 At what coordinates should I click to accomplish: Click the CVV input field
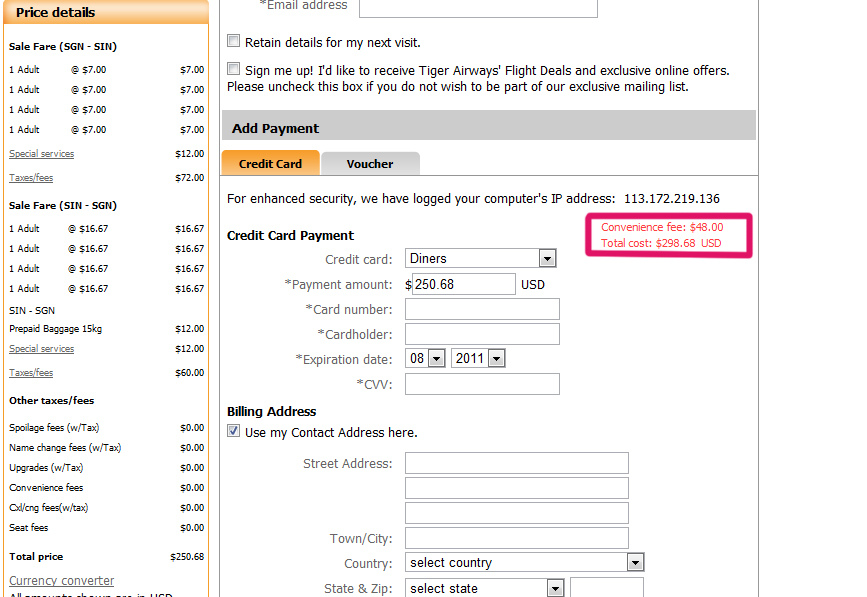[x=482, y=384]
